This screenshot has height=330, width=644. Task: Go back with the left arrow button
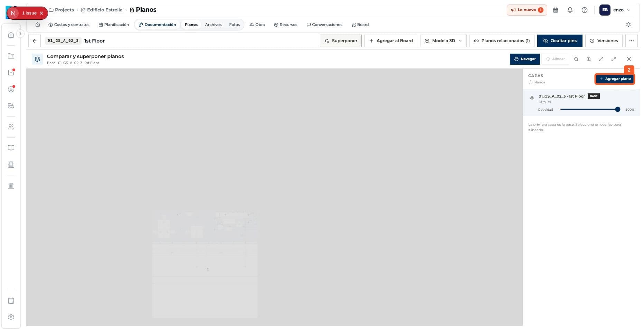click(x=35, y=41)
